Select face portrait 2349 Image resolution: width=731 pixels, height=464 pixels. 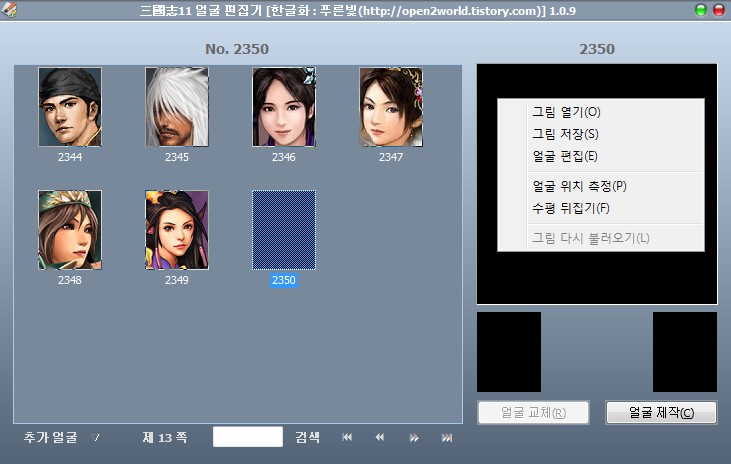177,229
